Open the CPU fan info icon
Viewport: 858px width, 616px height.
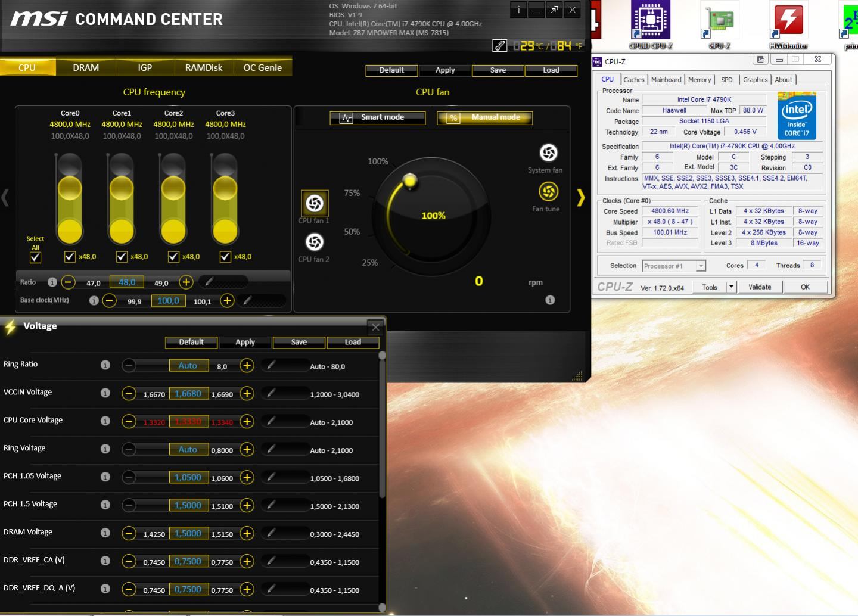tap(550, 300)
